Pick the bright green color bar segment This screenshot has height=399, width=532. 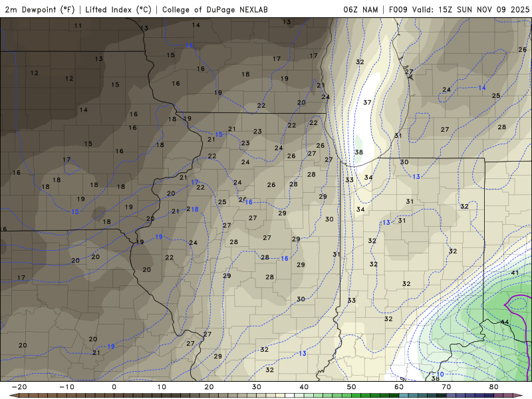(x=356, y=395)
